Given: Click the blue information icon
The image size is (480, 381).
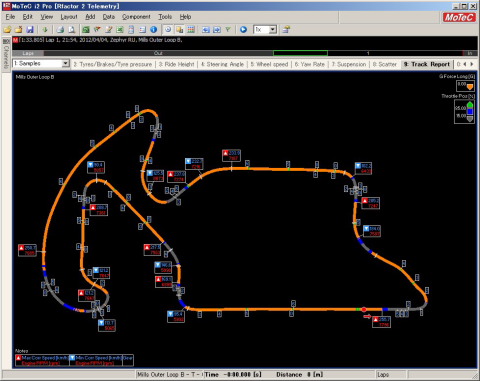Looking at the screenshot, I should click(154, 30).
